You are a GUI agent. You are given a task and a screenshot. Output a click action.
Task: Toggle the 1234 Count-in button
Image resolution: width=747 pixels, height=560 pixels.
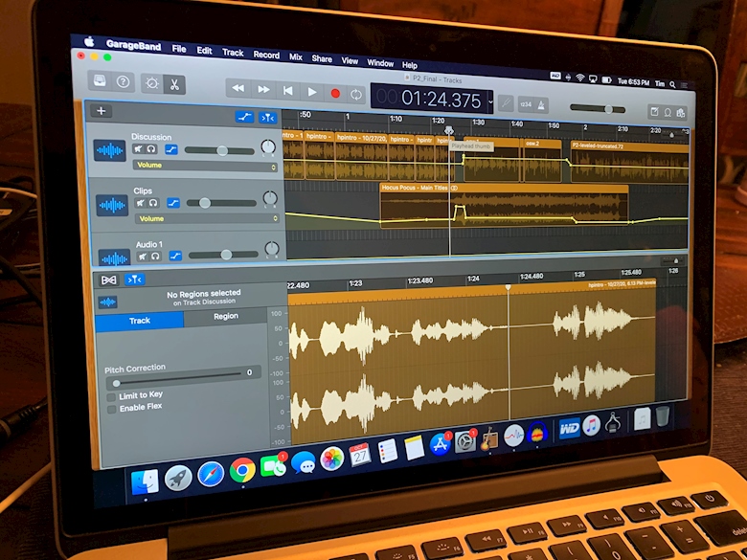tap(526, 104)
